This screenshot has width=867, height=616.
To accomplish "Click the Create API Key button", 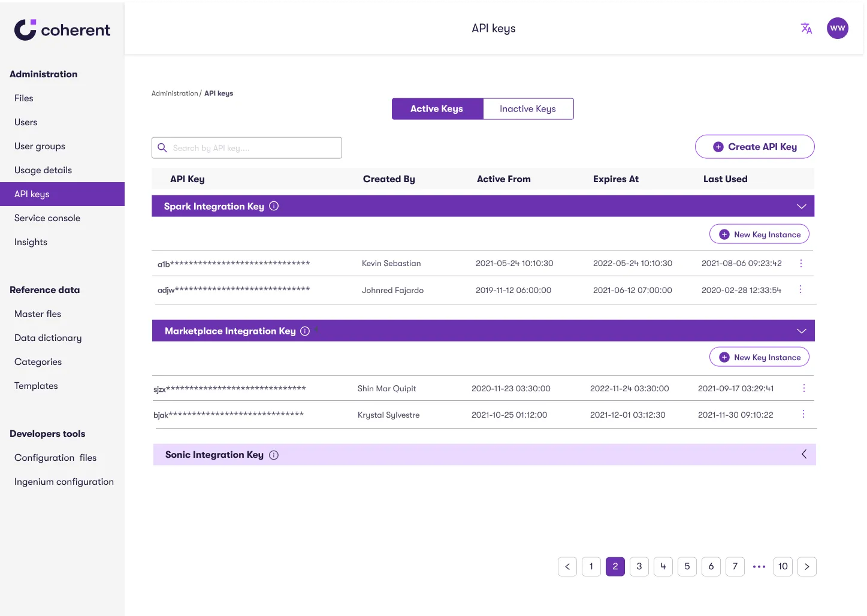I will (755, 147).
